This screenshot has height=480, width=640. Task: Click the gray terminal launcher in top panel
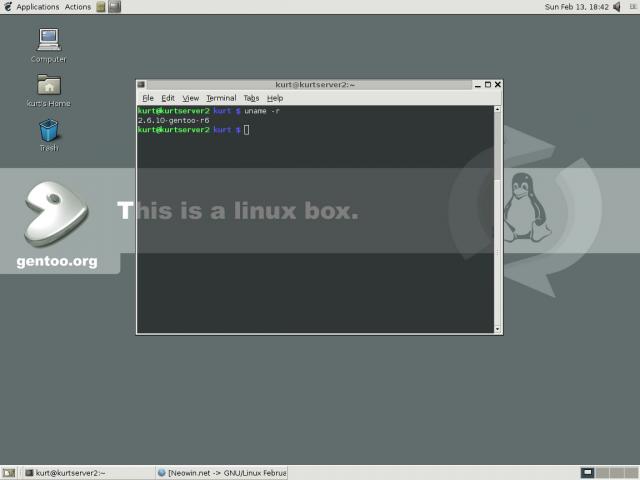(x=115, y=7)
